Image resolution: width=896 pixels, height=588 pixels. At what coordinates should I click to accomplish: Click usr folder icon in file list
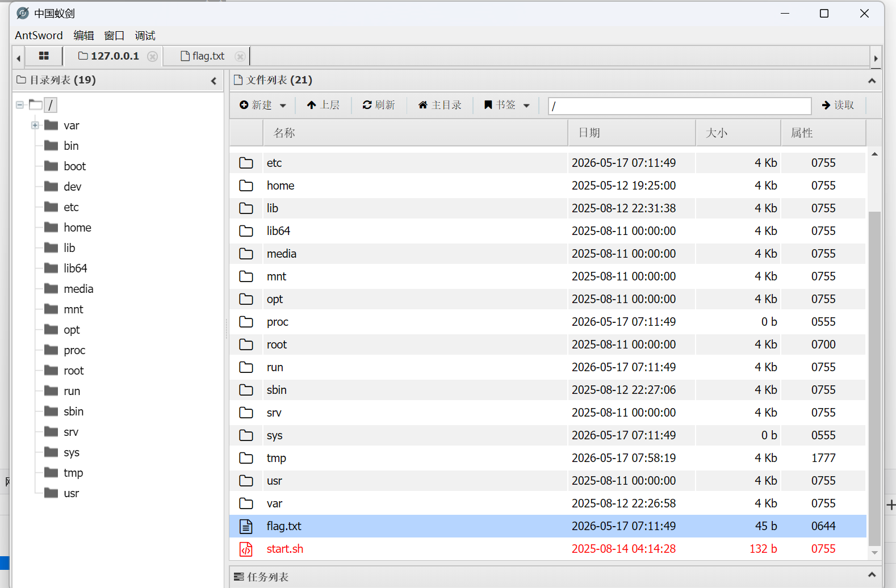(x=246, y=481)
